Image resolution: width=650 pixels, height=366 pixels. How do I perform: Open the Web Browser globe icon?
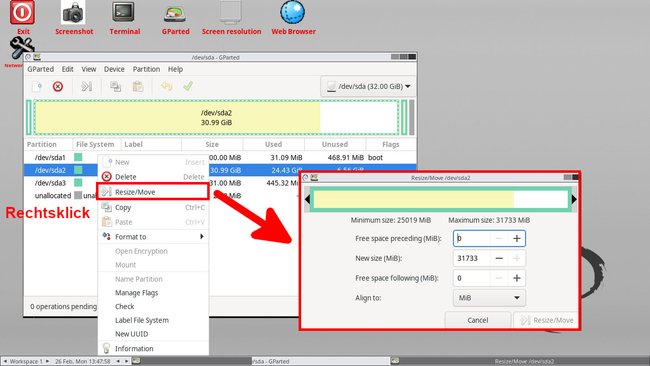coord(293,12)
